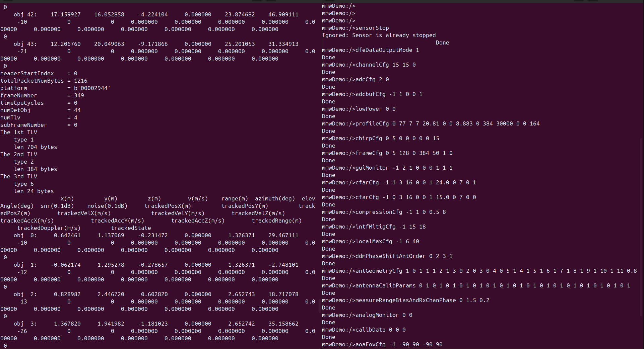Image resolution: width=644 pixels, height=349 pixels.
Task: Click the 'snr(0.1dB)' column header
Action: point(57,206)
